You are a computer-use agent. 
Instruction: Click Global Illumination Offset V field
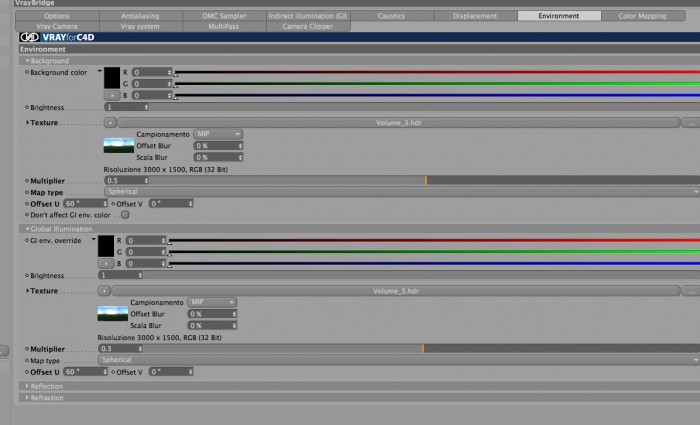[x=171, y=371]
